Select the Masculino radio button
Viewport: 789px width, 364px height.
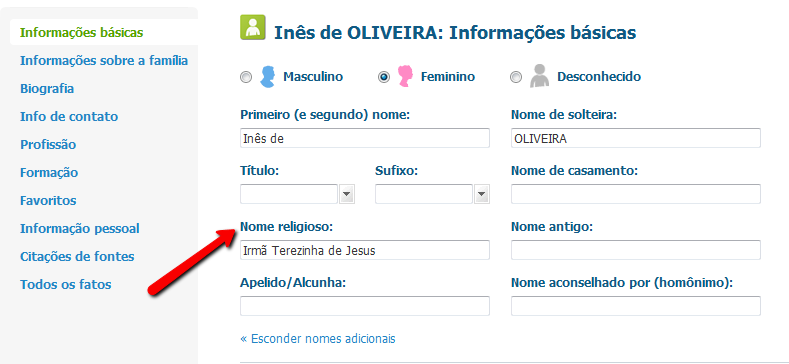pos(246,78)
